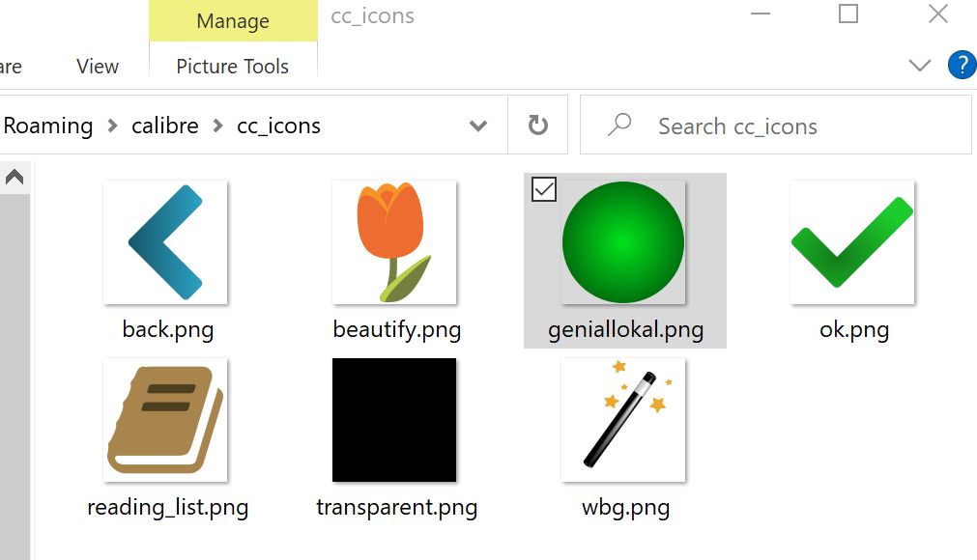Open the Picture Tools tab
The image size is (977, 560).
233,67
